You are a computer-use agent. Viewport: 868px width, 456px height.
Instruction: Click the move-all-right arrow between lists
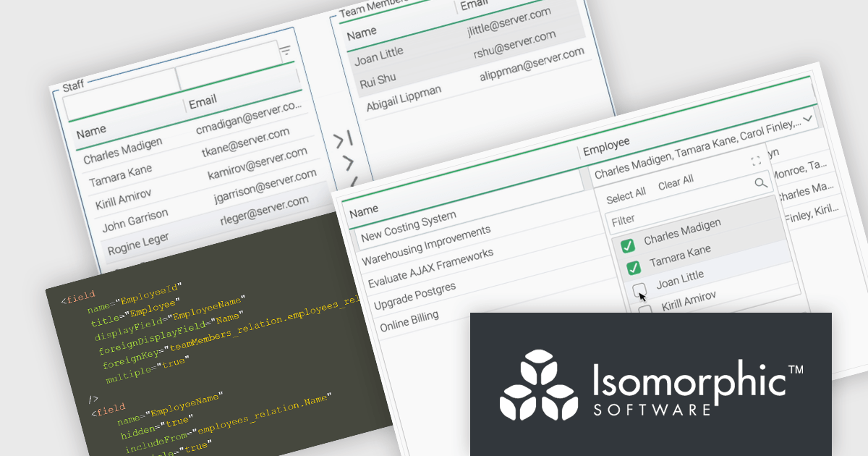tap(344, 138)
